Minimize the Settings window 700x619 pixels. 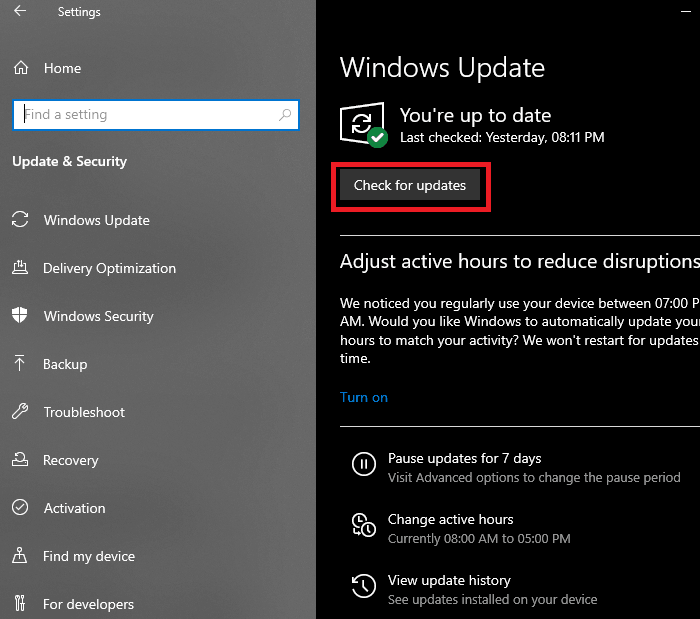coord(686,12)
